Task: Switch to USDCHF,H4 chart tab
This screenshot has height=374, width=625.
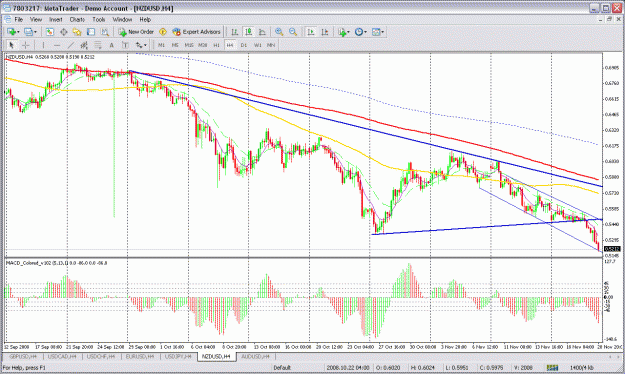Action: [x=101, y=356]
